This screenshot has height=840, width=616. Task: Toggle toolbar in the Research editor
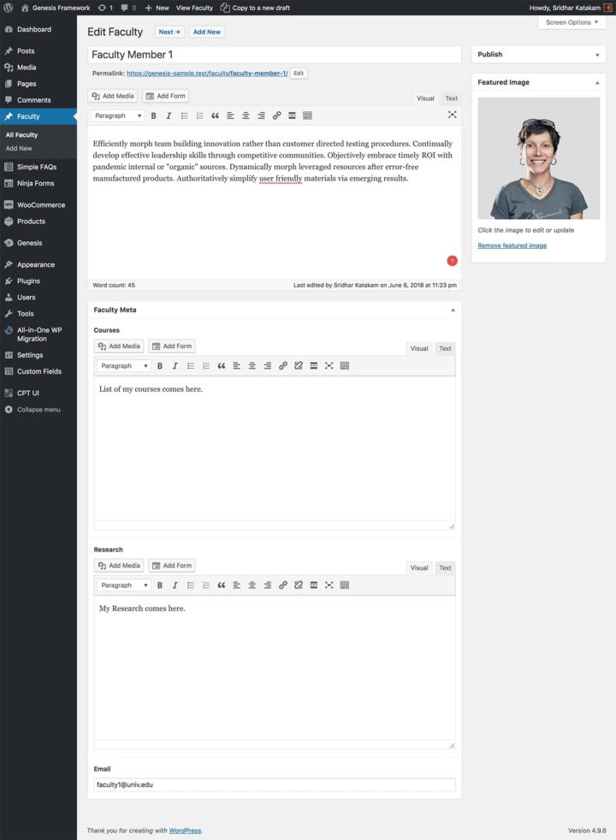(x=345, y=585)
